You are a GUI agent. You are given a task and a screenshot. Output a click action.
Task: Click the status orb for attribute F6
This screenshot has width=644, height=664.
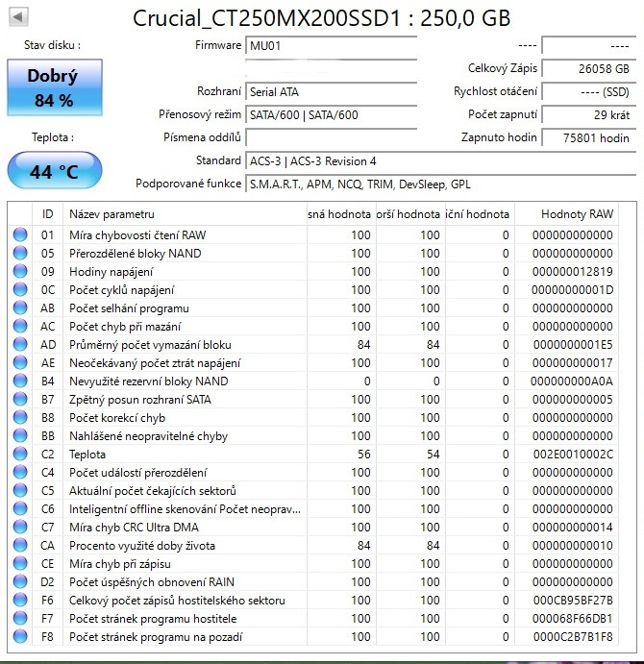pyautogui.click(x=20, y=600)
